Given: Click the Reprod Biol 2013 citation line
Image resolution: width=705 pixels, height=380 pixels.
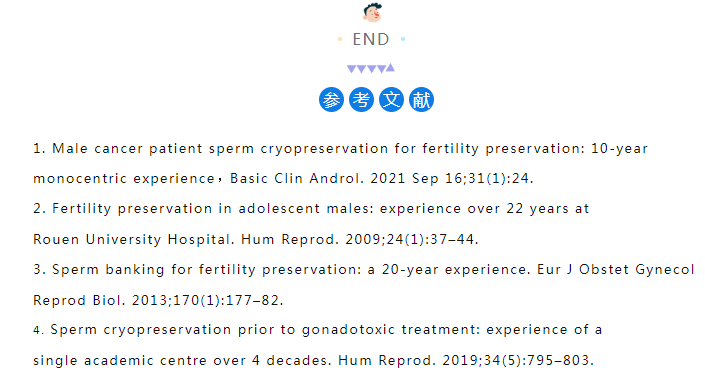Looking at the screenshot, I should pyautogui.click(x=158, y=300).
